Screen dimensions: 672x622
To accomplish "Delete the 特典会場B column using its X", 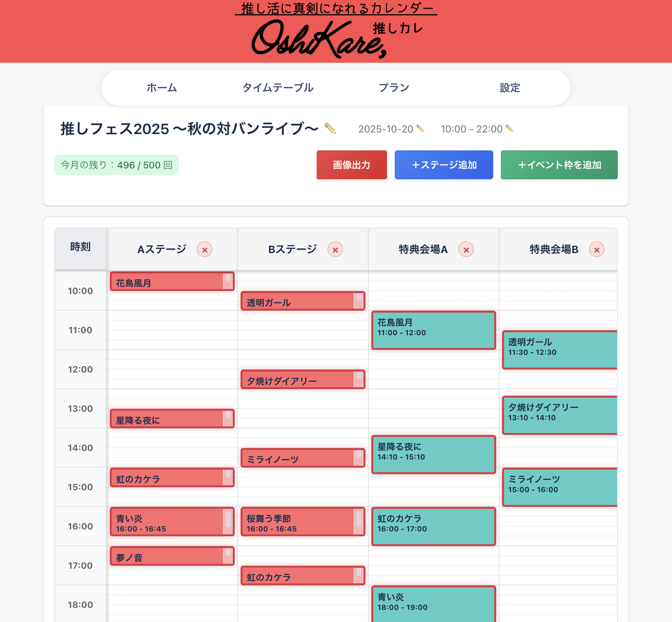I will click(x=596, y=250).
